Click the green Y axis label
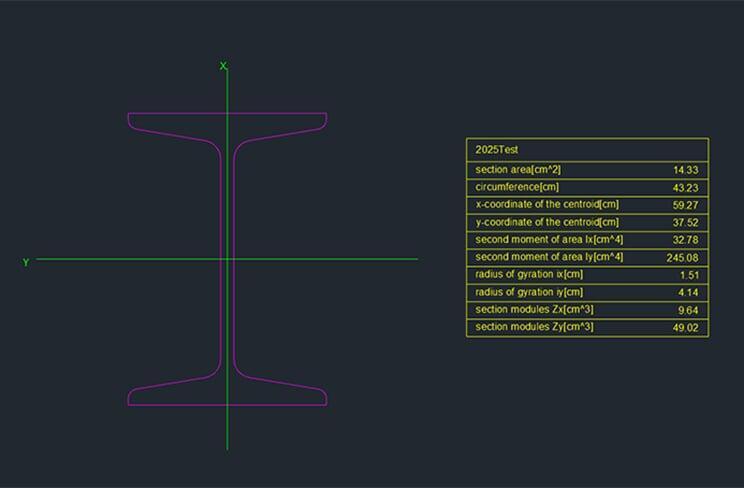Viewport: 744px width, 488px height. 26,262
